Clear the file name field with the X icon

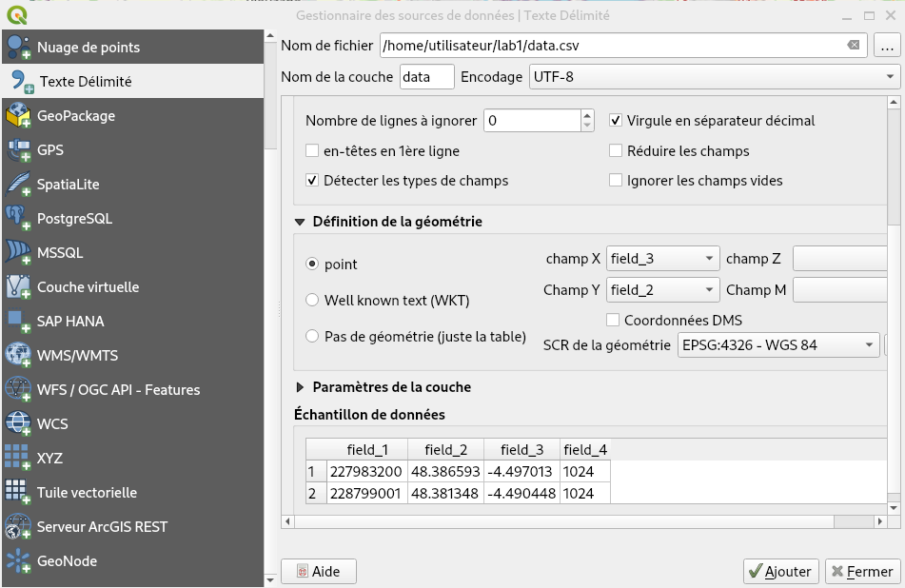tap(854, 45)
